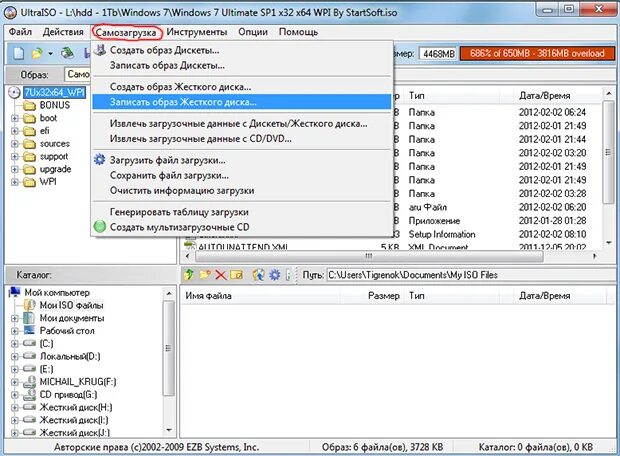
Task: Open the Файл menu
Action: [20, 32]
